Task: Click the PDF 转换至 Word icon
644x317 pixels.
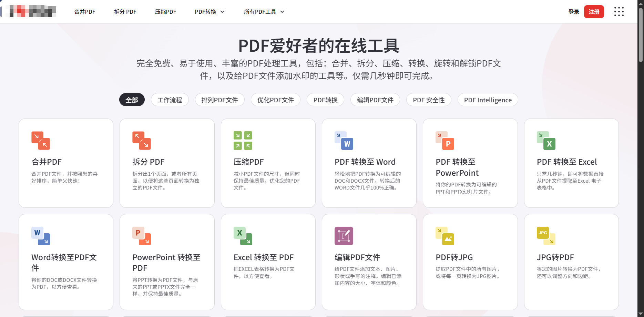Action: coord(344,141)
